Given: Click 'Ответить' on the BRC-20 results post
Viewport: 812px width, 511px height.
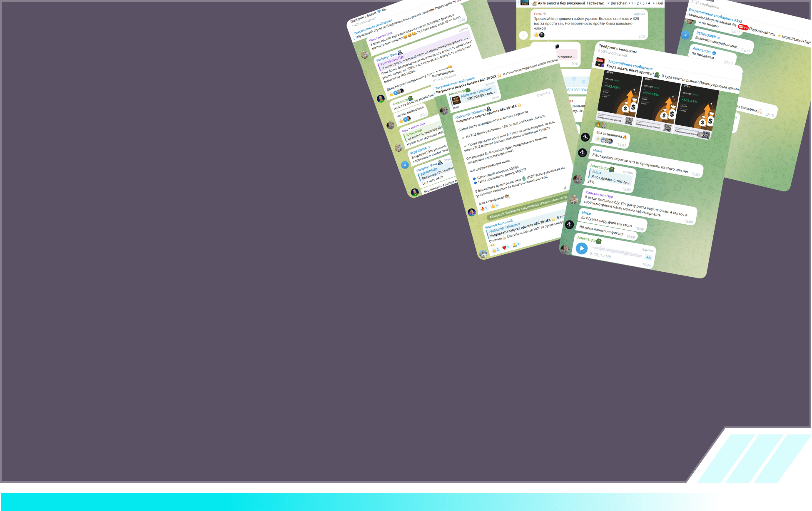Looking at the screenshot, I should click(543, 94).
